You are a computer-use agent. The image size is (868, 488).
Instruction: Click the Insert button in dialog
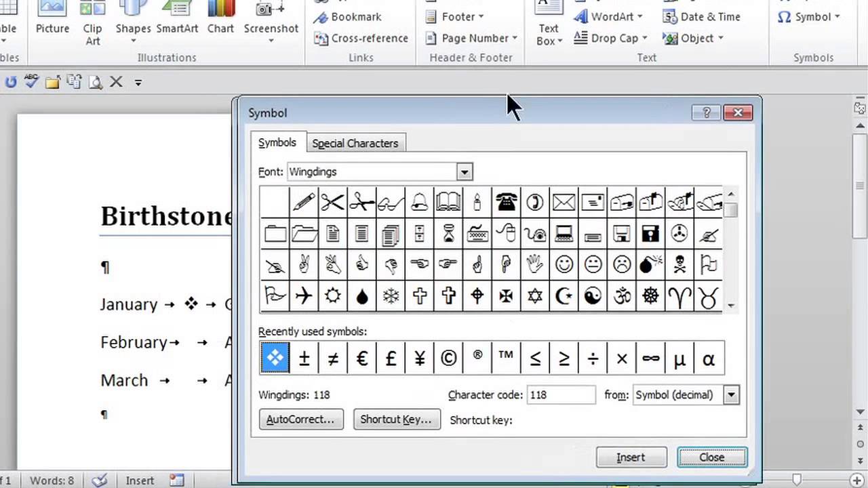click(631, 457)
